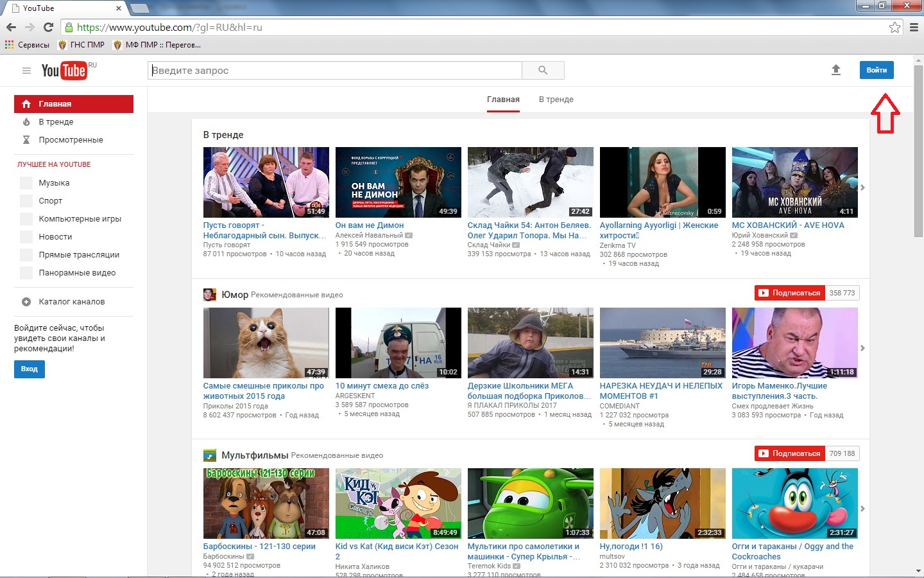Screen dimensions: 924x578
Task: Open green airplane cartoon thumbnail
Action: tap(531, 504)
